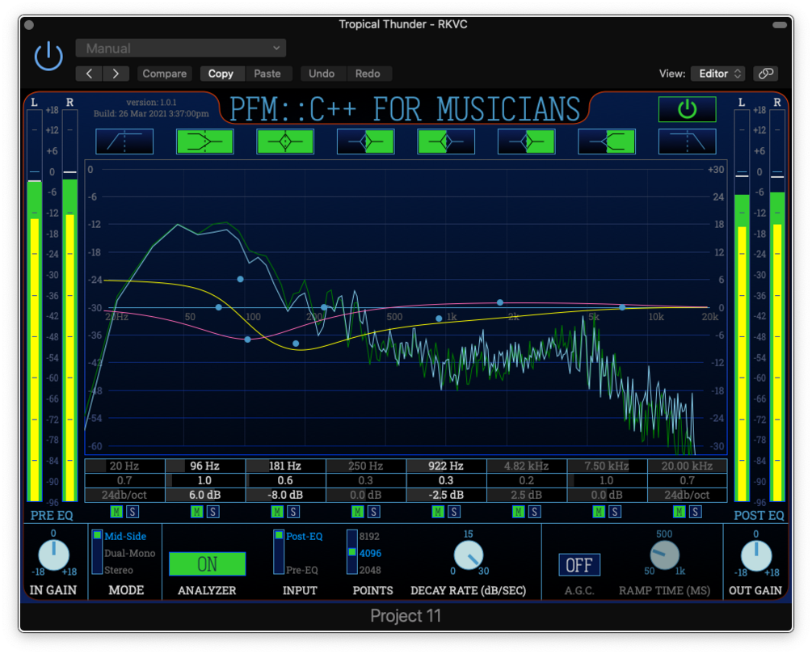This screenshot has width=812, height=654.
Task: Go to previous preset arrow
Action: 89,74
